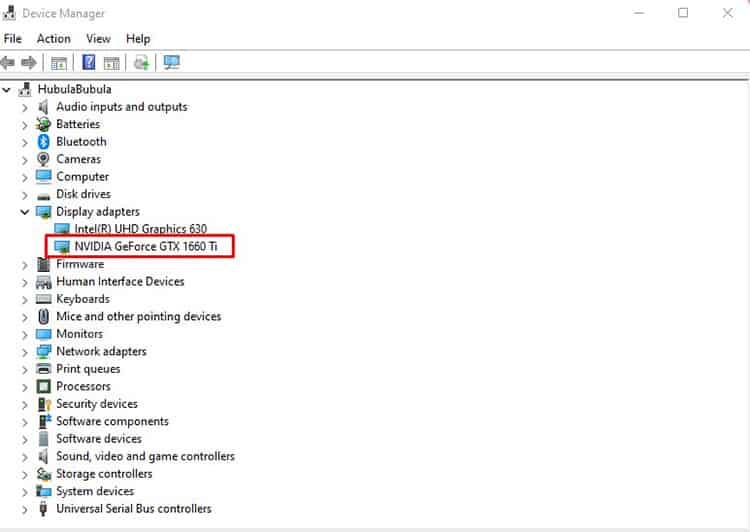
Task: Click the blue Help toolbar icon
Action: [x=88, y=62]
